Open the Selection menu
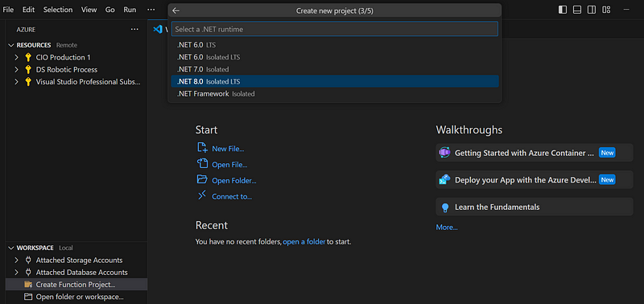The image size is (644, 304). click(58, 10)
